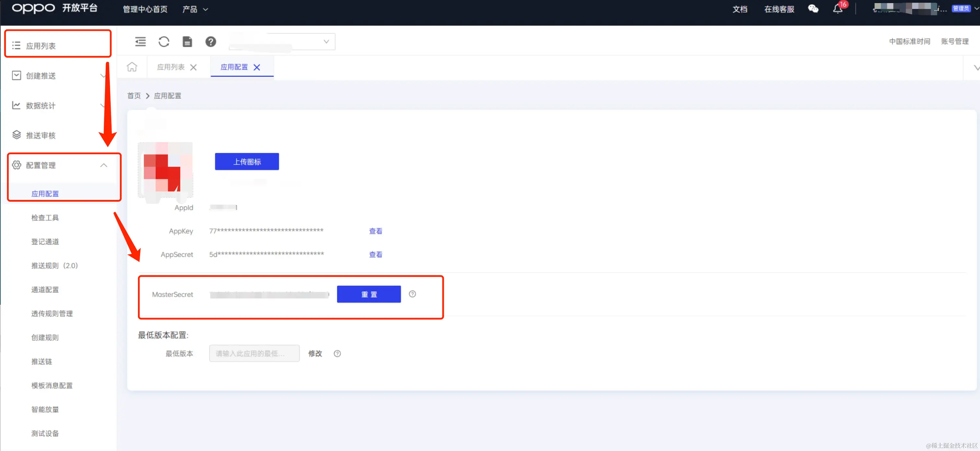980x451 pixels.
Task: Click help icon beside 最低版本 修改
Action: click(337, 354)
